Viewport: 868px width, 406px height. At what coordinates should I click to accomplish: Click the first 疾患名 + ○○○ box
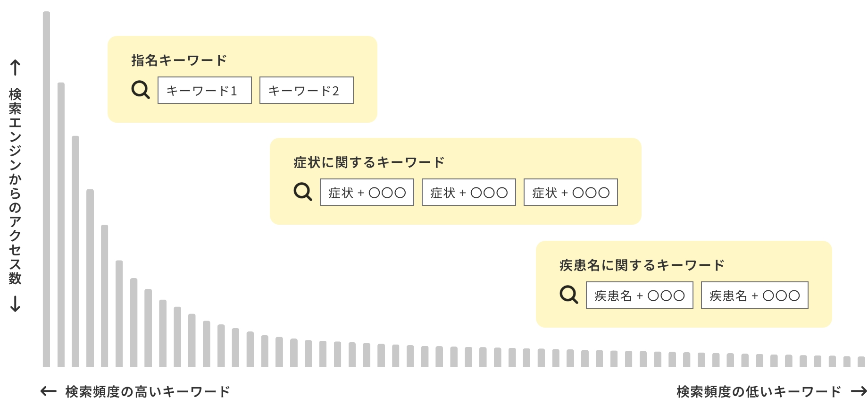pyautogui.click(x=640, y=295)
